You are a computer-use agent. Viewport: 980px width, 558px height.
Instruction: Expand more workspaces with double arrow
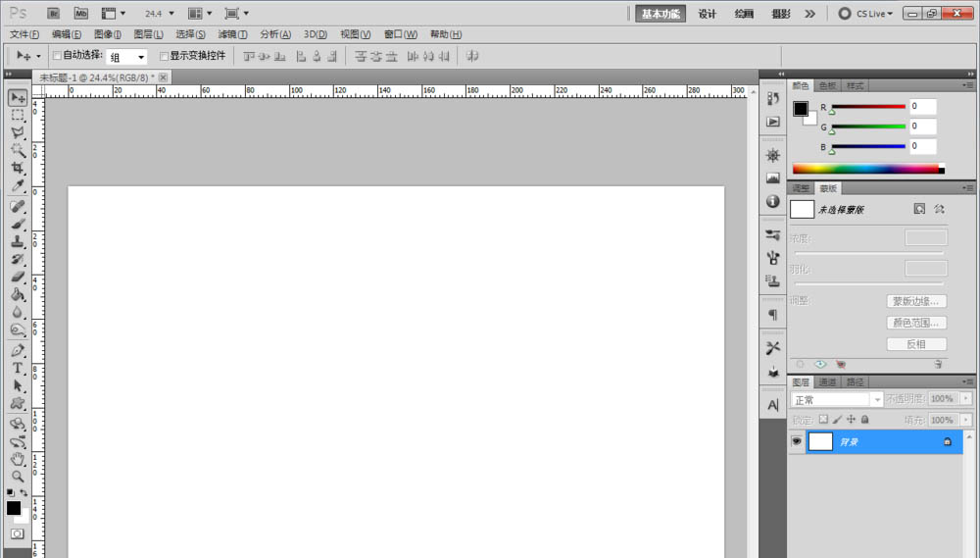point(810,13)
